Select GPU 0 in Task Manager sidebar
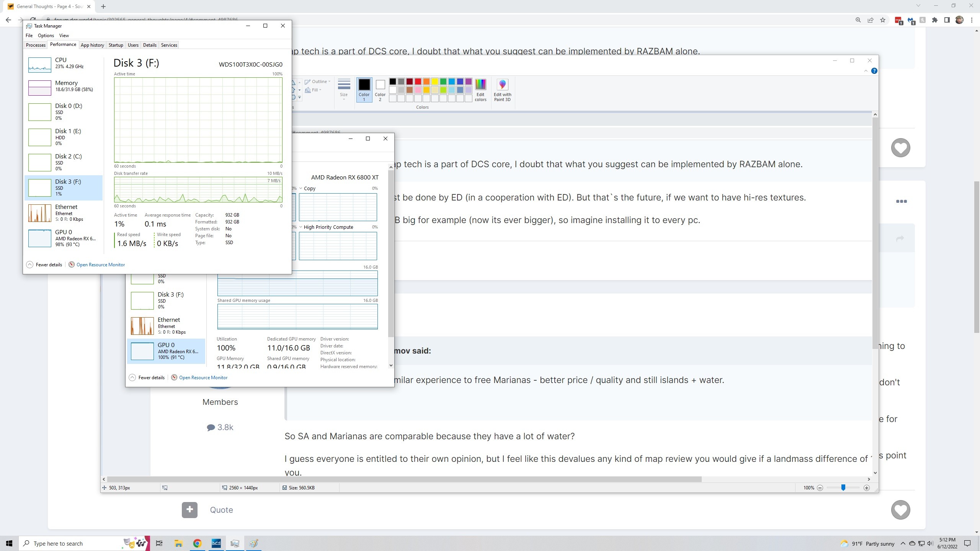The image size is (980, 551). point(64,238)
